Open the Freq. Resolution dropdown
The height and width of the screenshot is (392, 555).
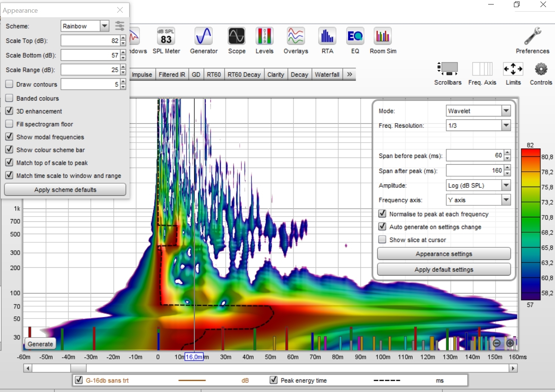pos(506,125)
